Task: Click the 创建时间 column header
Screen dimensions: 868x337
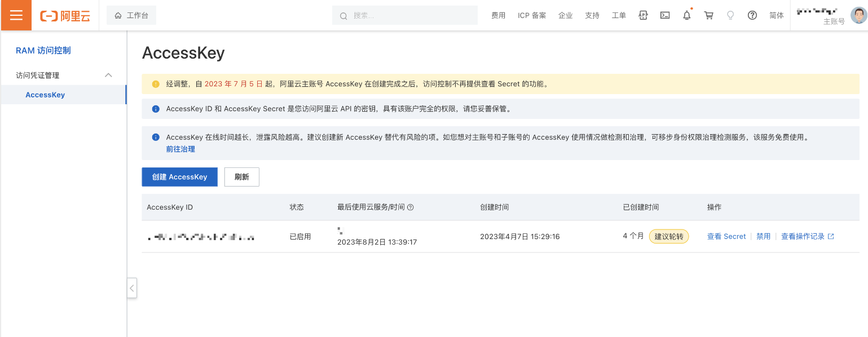Action: click(x=495, y=207)
